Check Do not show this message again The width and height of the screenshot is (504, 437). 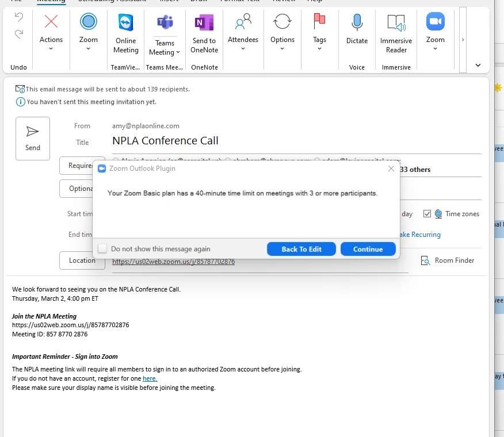(102, 249)
